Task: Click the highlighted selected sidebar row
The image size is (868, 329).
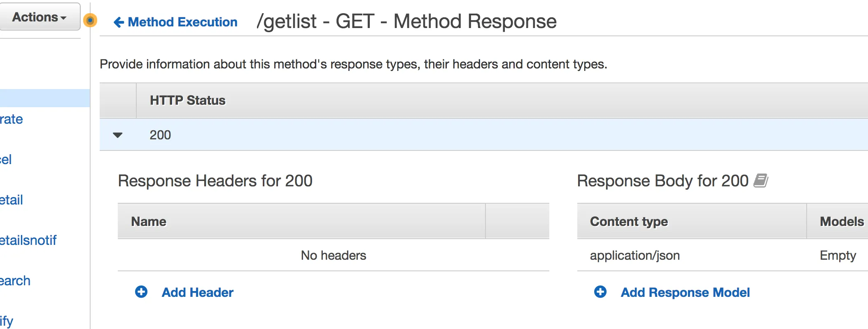Action: [x=44, y=98]
